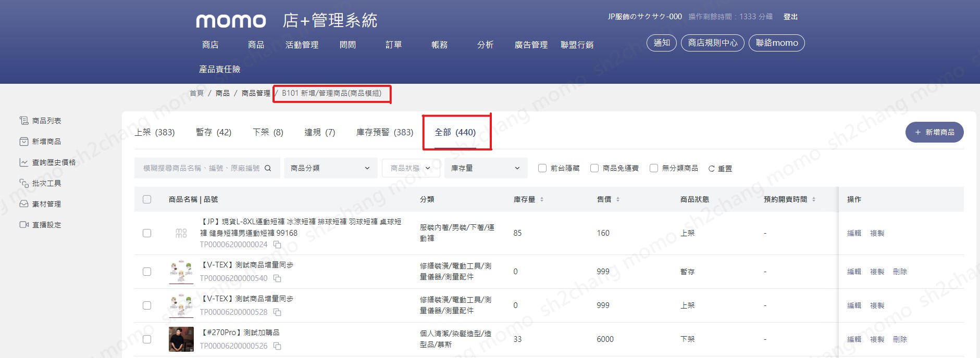Open 商品 top menu
This screenshot has height=358, width=980.
pos(256,45)
